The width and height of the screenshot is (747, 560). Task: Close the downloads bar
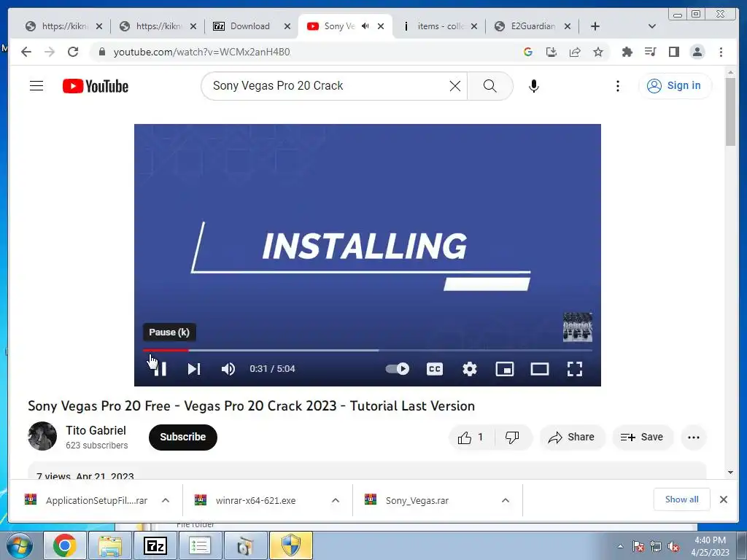coord(724,499)
